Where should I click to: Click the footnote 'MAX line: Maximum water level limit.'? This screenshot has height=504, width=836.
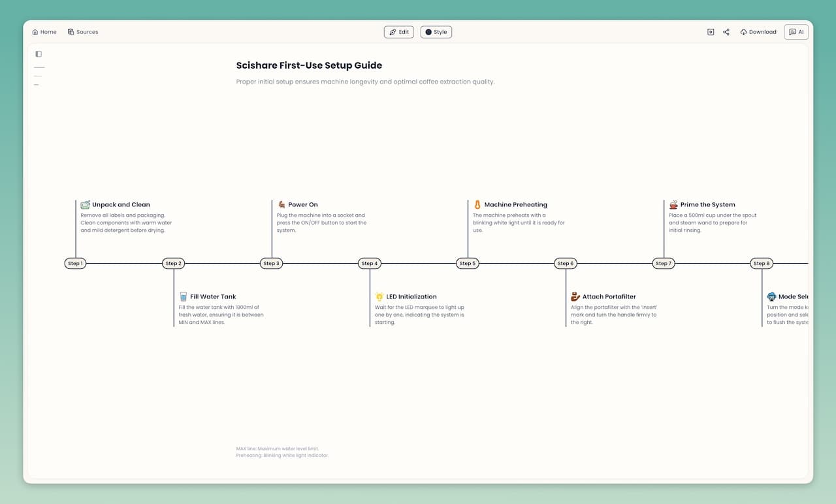point(278,449)
